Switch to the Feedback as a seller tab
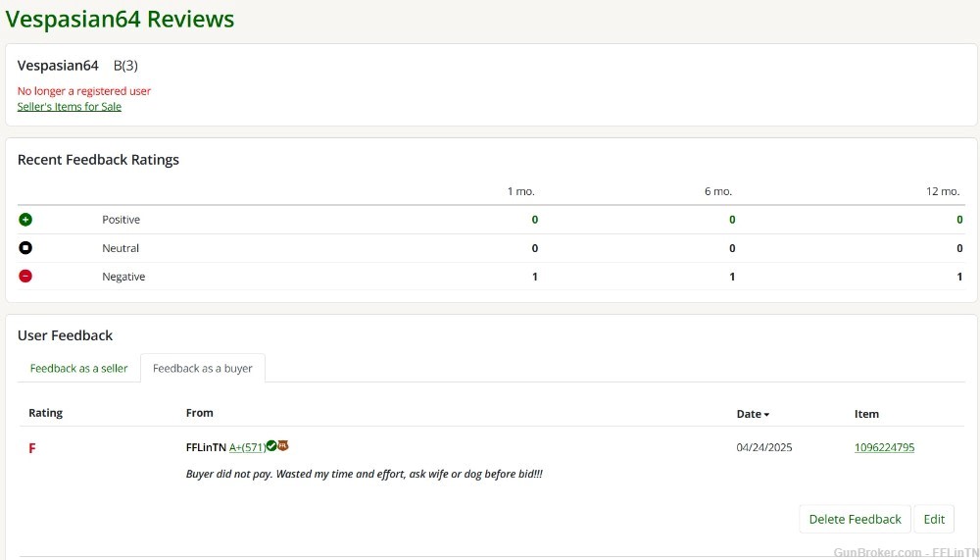 (x=78, y=369)
